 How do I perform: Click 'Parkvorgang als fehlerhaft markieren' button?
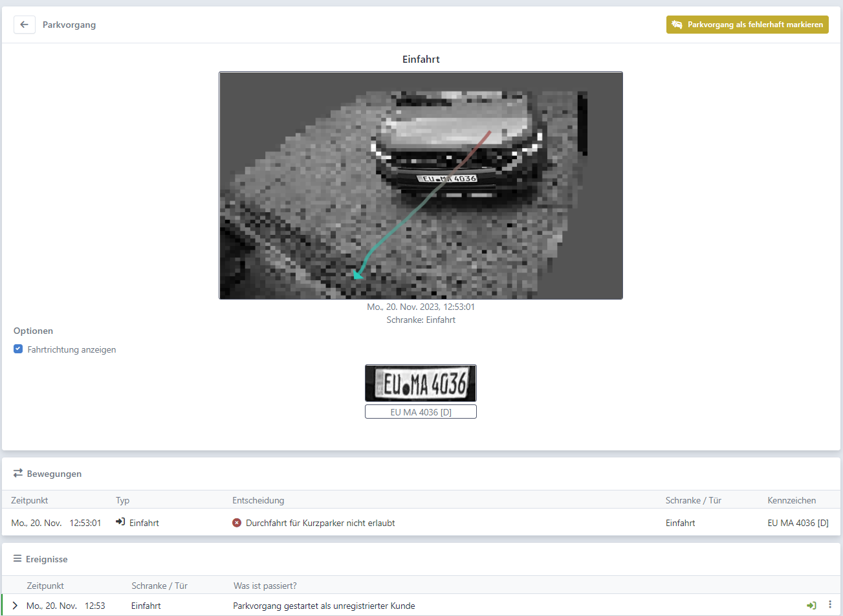(747, 25)
